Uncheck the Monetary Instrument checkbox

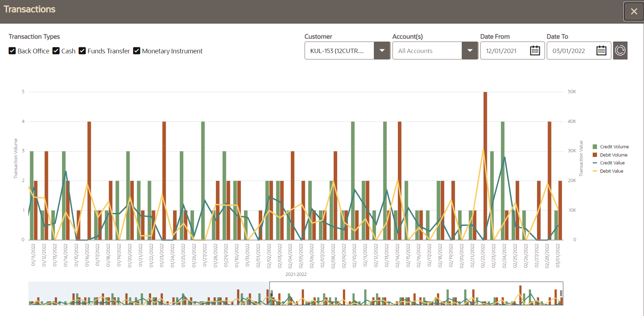[x=137, y=51]
